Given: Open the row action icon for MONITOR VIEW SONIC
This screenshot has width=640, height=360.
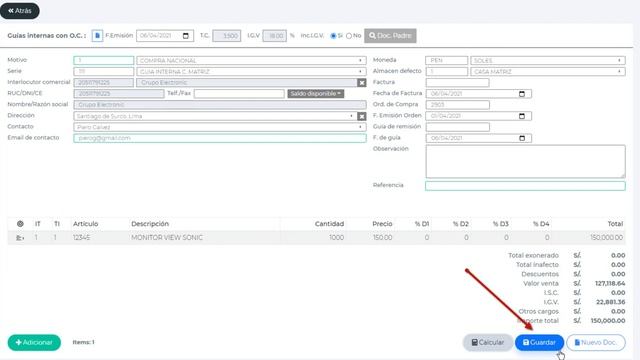Looking at the screenshot, I should (20, 238).
